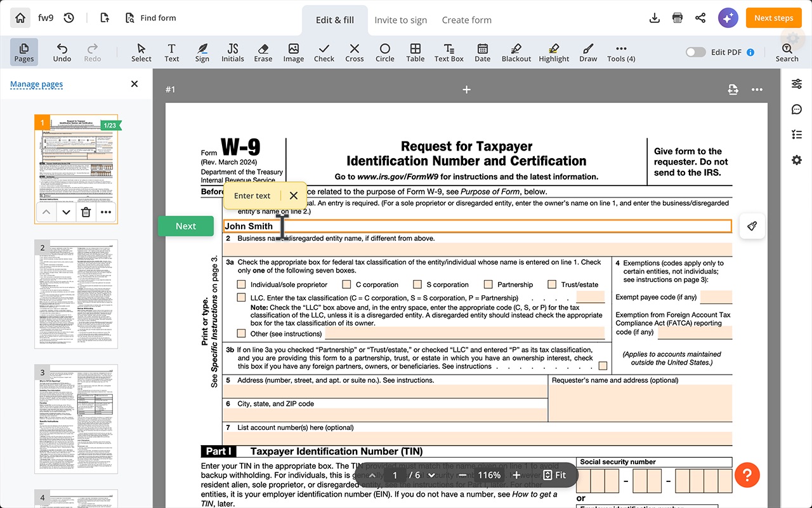This screenshot has width=812, height=508.
Task: Move page 1 up with arrow
Action: pyautogui.click(x=46, y=213)
